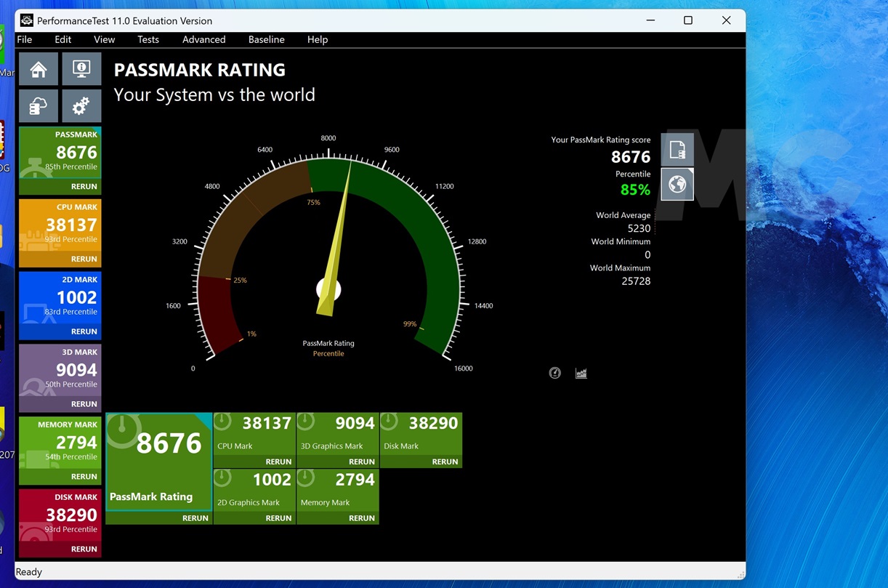The width and height of the screenshot is (888, 588).
Task: Open the cloud baseline management icon
Action: pos(39,107)
